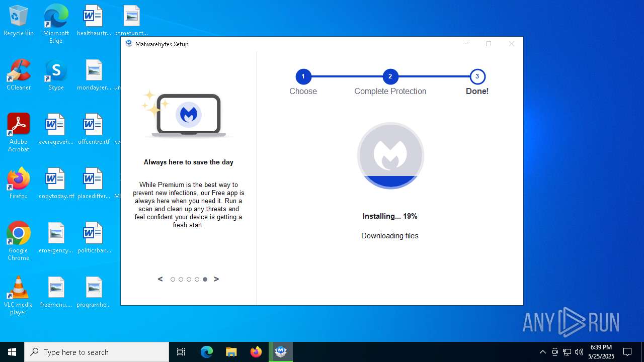Select the averageveh... document icon
Image resolution: width=644 pixels, height=362 pixels.
(56, 130)
